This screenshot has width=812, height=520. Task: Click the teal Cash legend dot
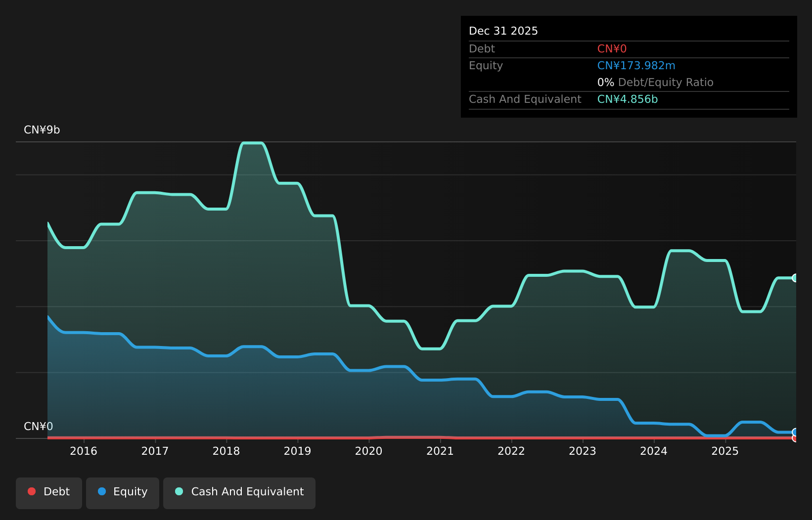[x=179, y=491]
